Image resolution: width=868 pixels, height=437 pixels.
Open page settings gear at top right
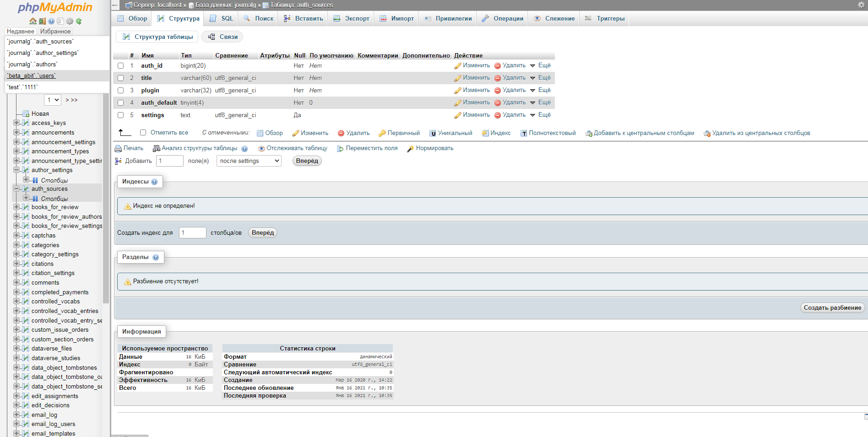click(861, 5)
